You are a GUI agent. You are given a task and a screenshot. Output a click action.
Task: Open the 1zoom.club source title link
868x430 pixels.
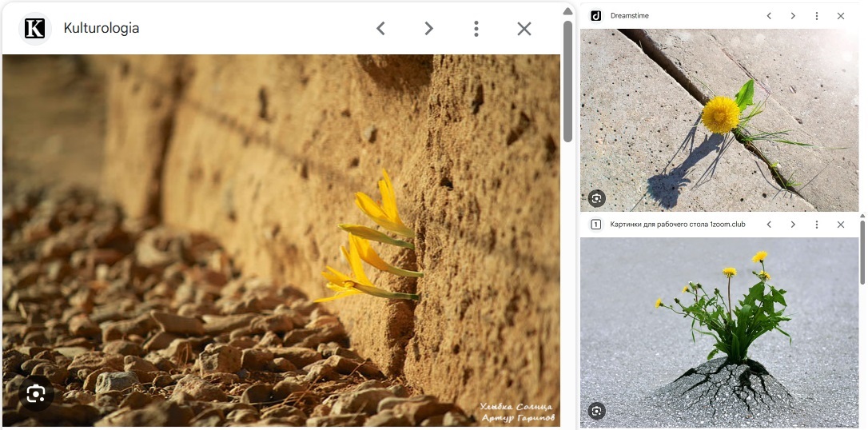[x=678, y=225]
